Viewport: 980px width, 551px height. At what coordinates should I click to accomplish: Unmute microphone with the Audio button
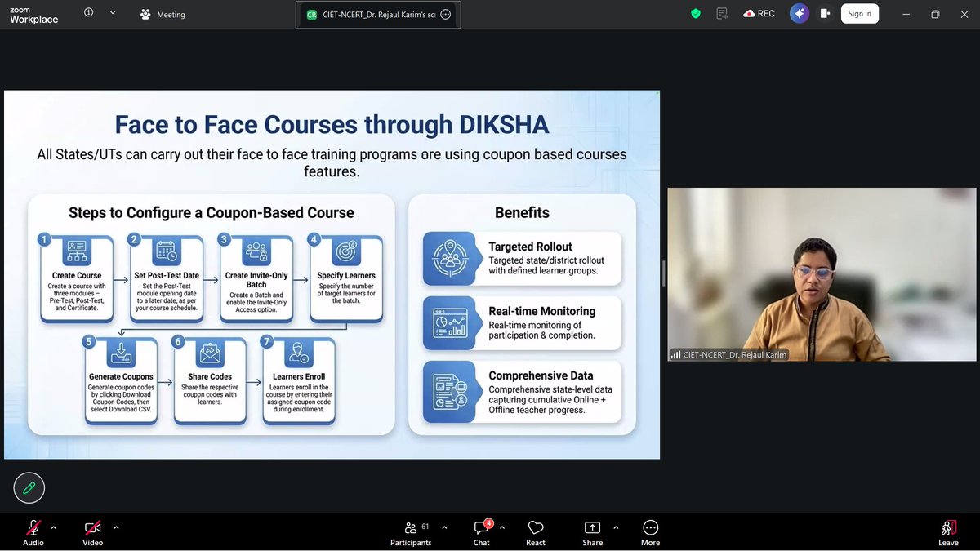pyautogui.click(x=33, y=532)
